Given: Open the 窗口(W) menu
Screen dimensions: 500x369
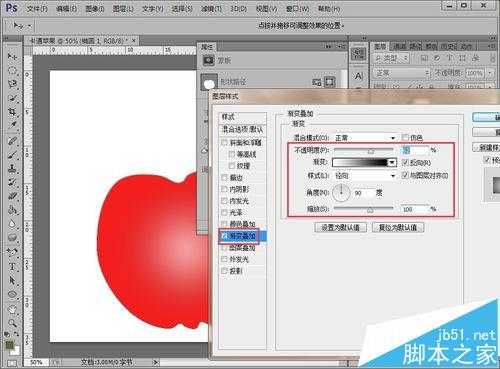Looking at the screenshot, I should [x=297, y=8].
